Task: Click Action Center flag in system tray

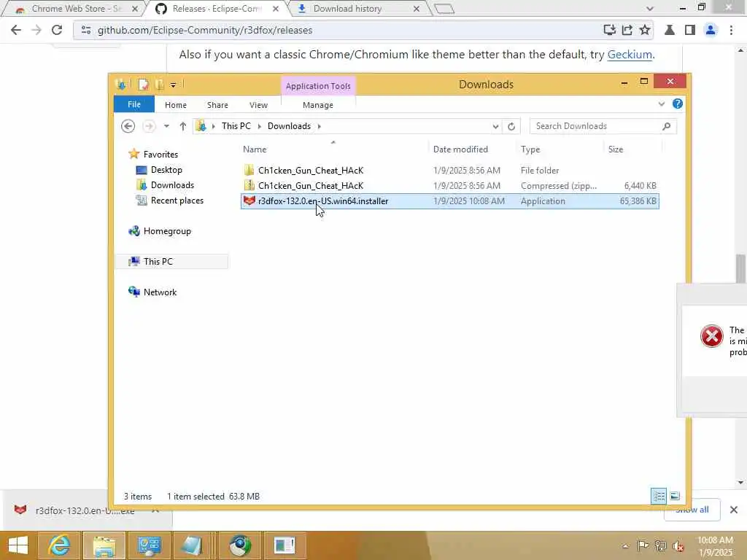Action: [643, 546]
